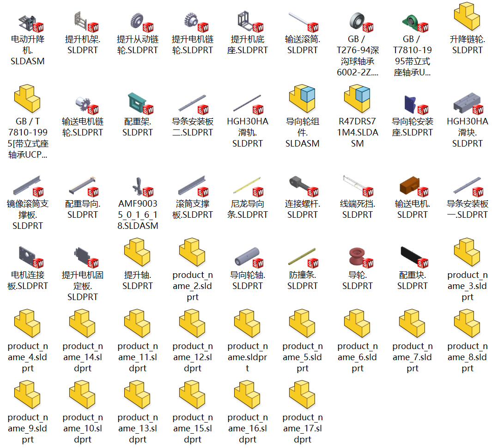492x448 pixels.
Task: Click the 提升轴.SLDPRT yellow part icon
Action: tap(137, 252)
